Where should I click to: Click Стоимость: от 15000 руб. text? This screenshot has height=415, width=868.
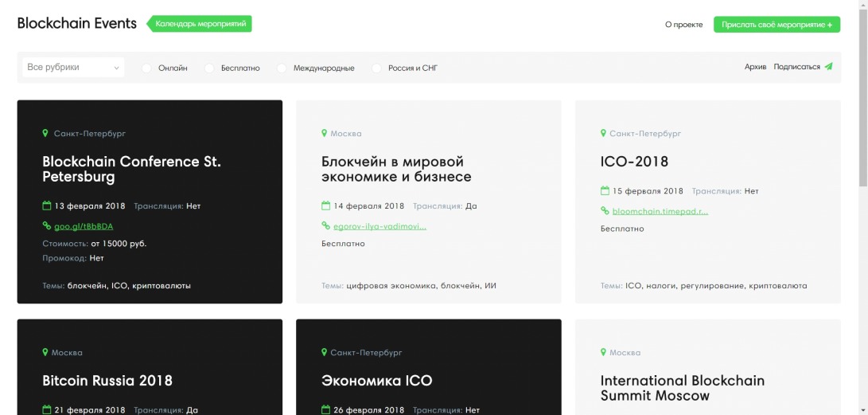pyautogui.click(x=95, y=243)
